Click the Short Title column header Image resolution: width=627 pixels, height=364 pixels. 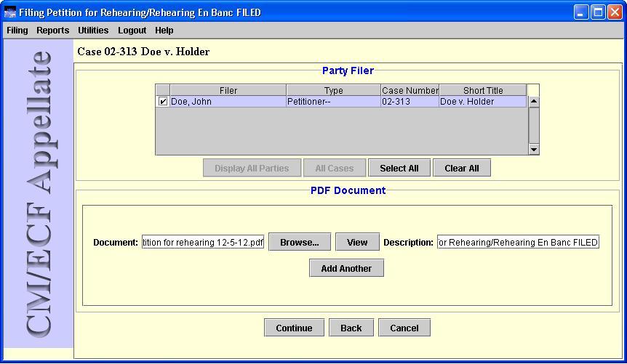(x=483, y=90)
